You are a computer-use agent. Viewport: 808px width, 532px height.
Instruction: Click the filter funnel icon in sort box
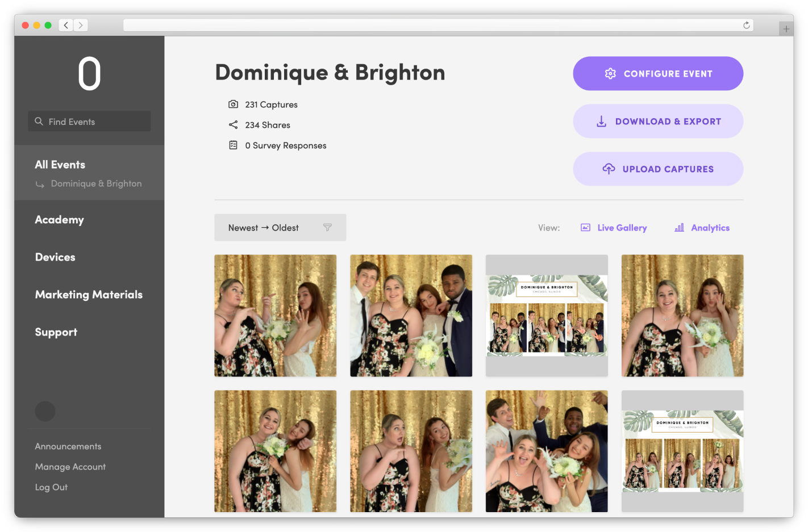tap(327, 227)
